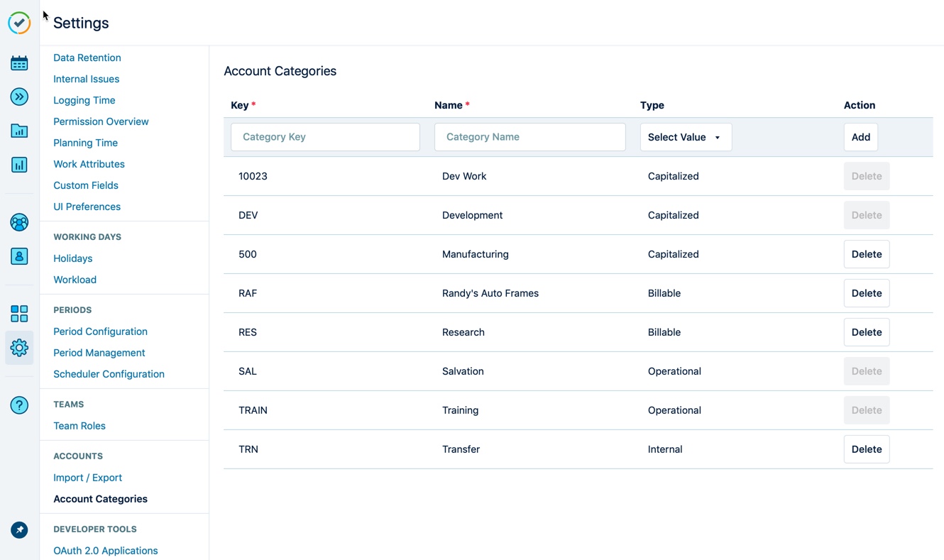The height and width of the screenshot is (560, 944).
Task: Click the "Manufacturing" name cell
Action: point(476,254)
